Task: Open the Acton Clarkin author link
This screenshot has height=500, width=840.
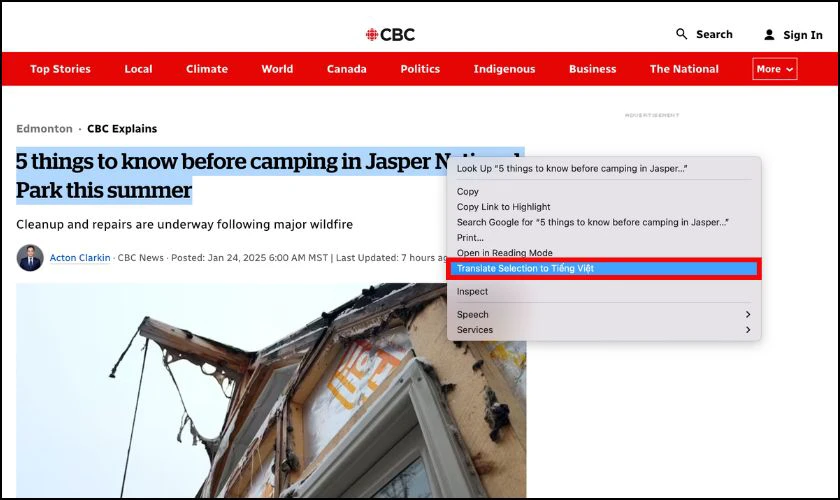Action: tap(80, 258)
